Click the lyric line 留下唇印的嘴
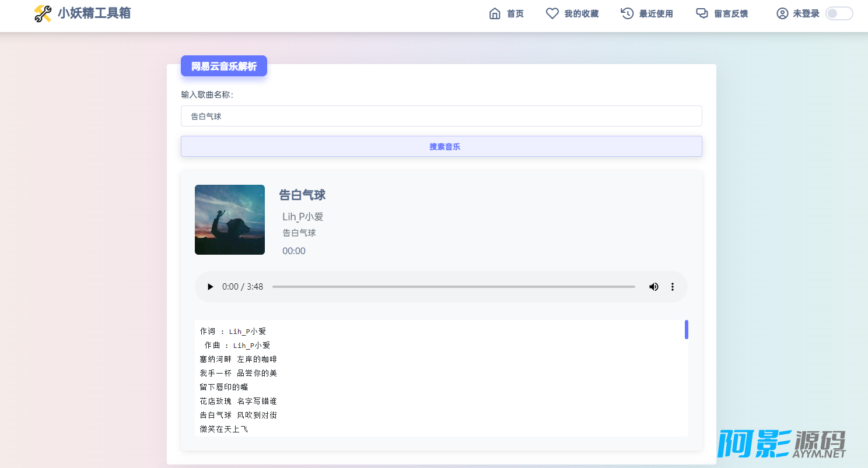Image resolution: width=868 pixels, height=468 pixels. (x=223, y=387)
